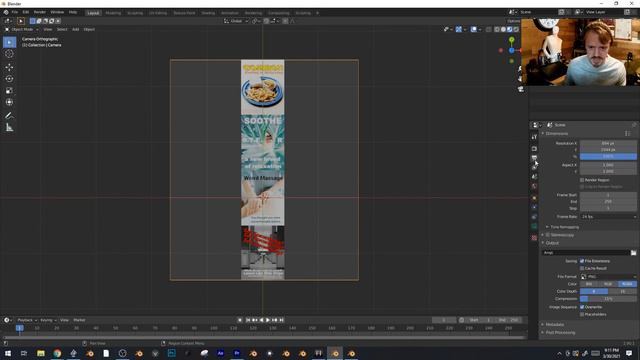Toggle the Overwrite checkbox
The height and width of the screenshot is (360, 640).
click(582, 307)
